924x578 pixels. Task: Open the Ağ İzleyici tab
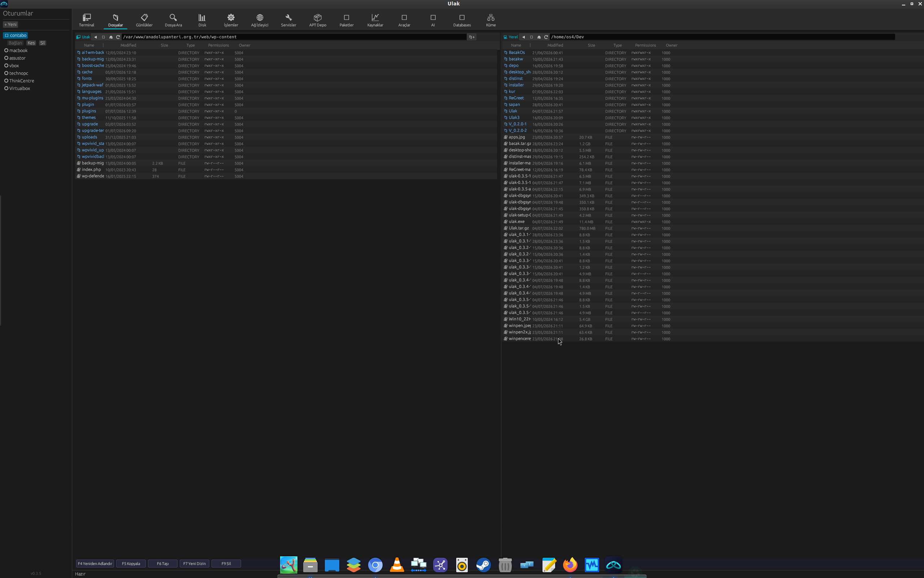point(260,20)
